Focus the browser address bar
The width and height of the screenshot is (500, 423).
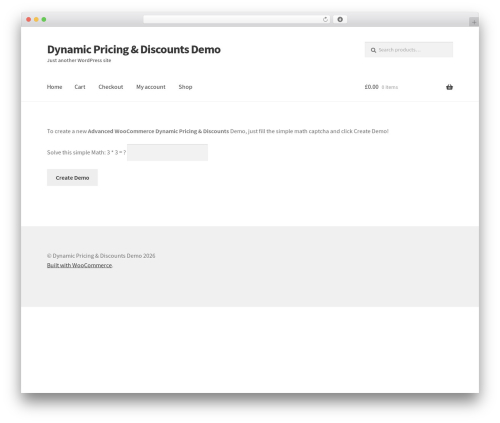click(236, 19)
